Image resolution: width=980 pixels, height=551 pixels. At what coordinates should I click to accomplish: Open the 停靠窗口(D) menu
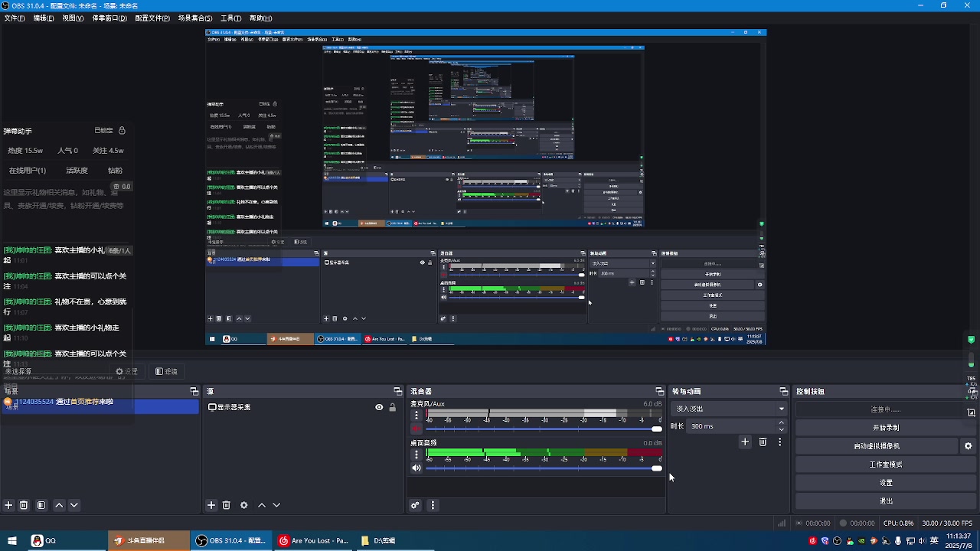point(109,18)
